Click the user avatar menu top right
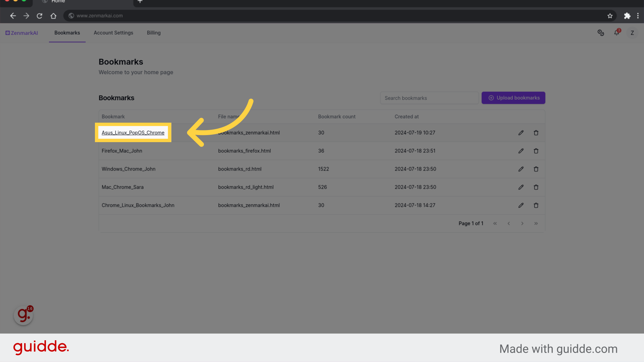Screen dimensions: 644x362 point(633,33)
